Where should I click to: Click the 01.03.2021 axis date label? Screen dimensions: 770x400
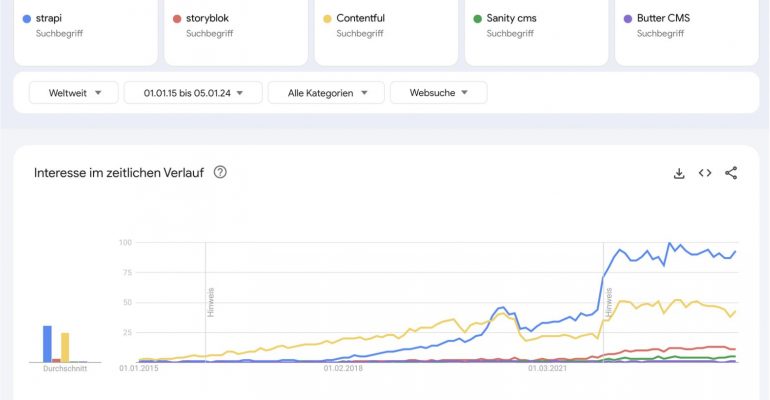[x=547, y=368]
